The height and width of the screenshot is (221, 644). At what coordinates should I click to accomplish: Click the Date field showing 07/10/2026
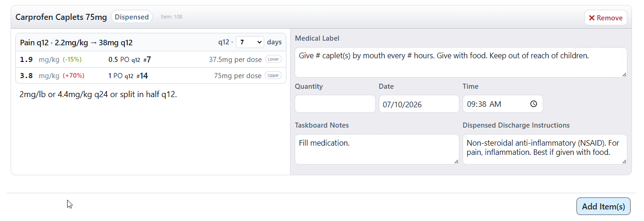point(419,104)
